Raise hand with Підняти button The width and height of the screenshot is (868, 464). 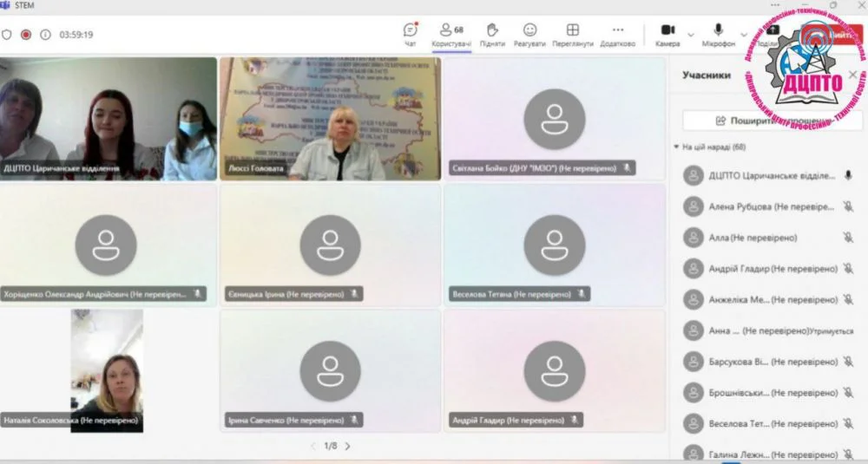tap(492, 35)
